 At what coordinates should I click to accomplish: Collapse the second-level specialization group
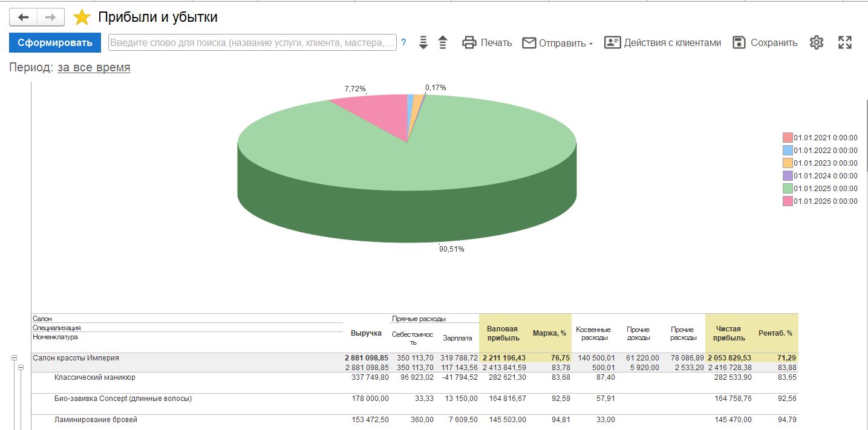21,367
